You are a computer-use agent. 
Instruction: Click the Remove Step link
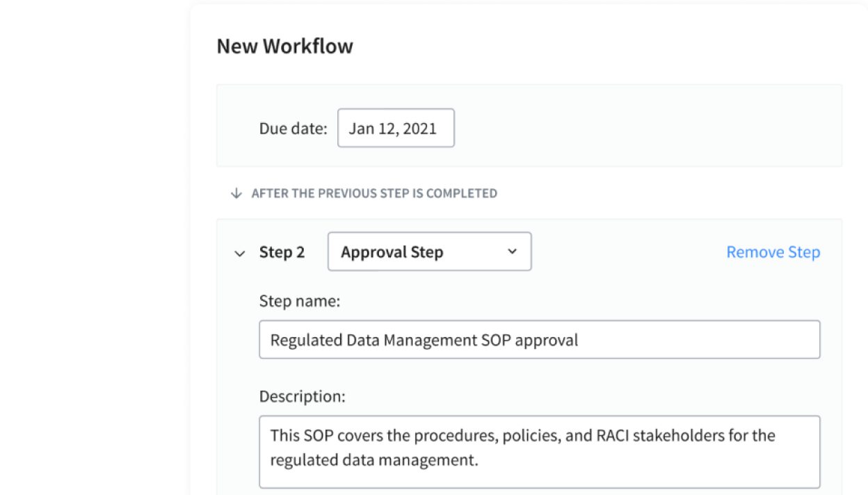(x=773, y=252)
